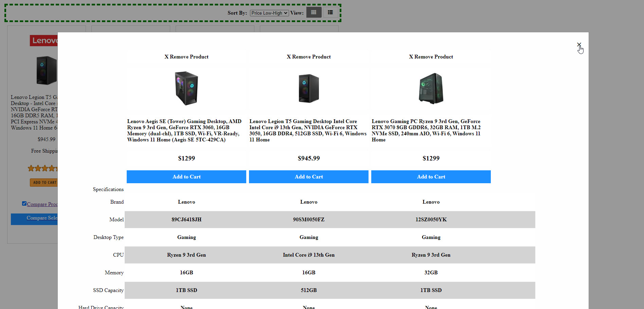Click the Lenovo brand logo on the card

[x=44, y=40]
